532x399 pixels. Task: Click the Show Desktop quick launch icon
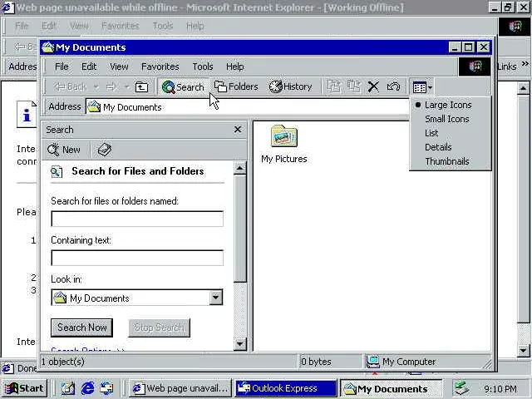click(x=67, y=388)
